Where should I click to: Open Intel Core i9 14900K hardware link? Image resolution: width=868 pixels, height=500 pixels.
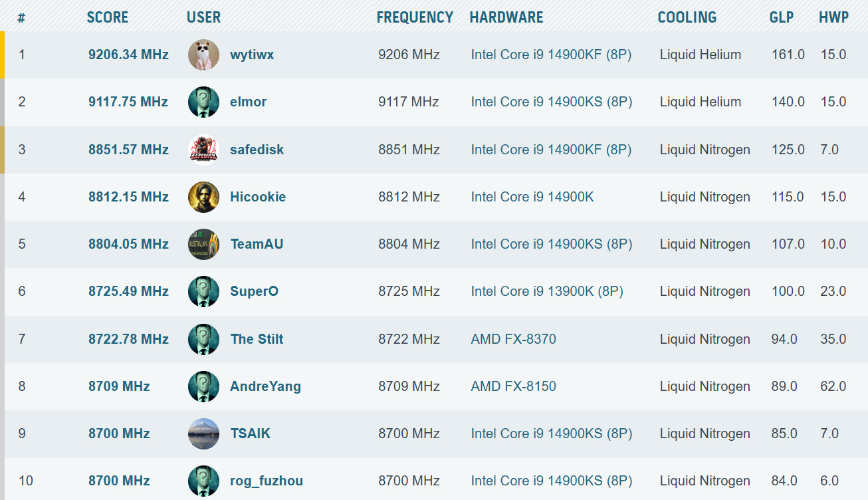click(x=532, y=197)
